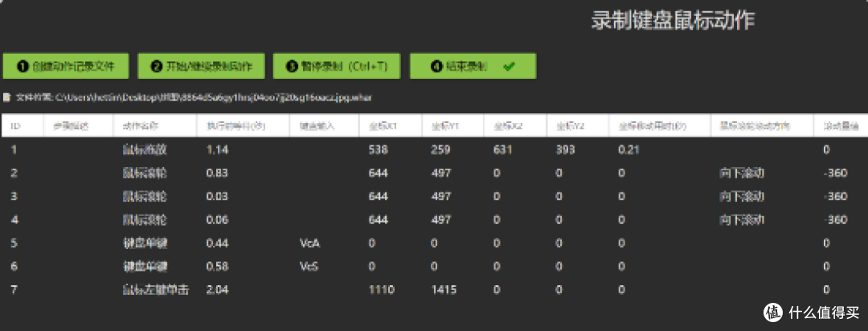Screen dimensions: 868x331
Task: Select the wait time value 0.58
Action: pyautogui.click(x=217, y=266)
